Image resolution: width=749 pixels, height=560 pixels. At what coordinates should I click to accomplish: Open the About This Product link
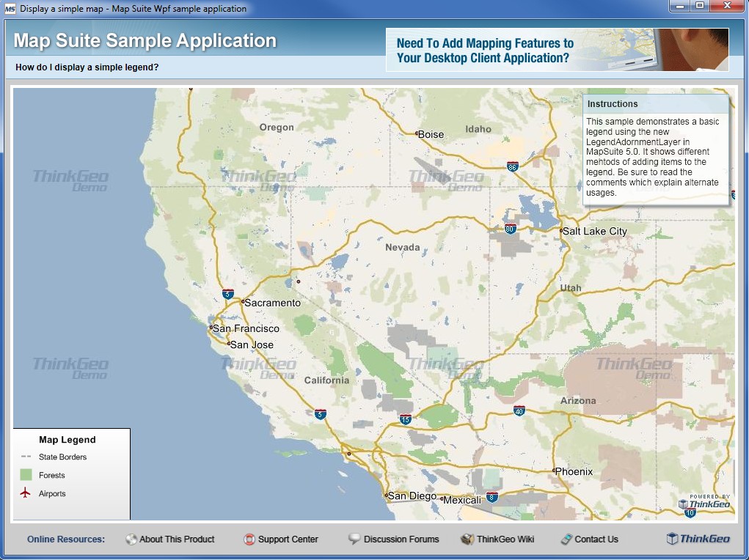177,539
